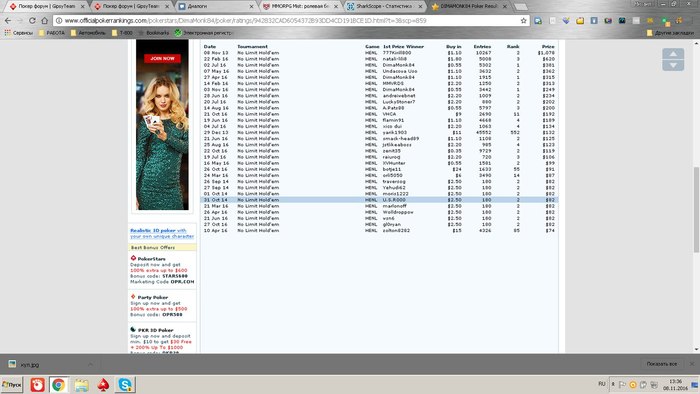Click the page scroll-down arrow button
This screenshot has height=394, width=700.
673,65
